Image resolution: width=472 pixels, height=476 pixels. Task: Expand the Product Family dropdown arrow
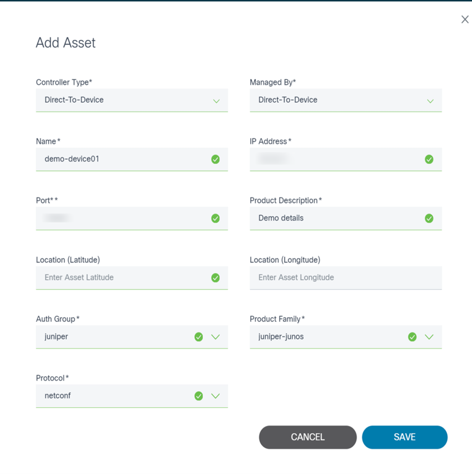pos(429,337)
